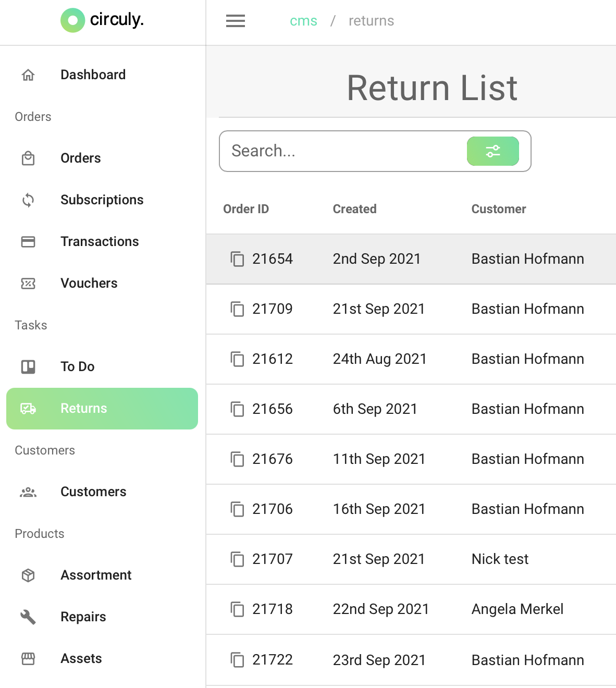Click Bastian Hofmann in row 21722

(x=528, y=660)
